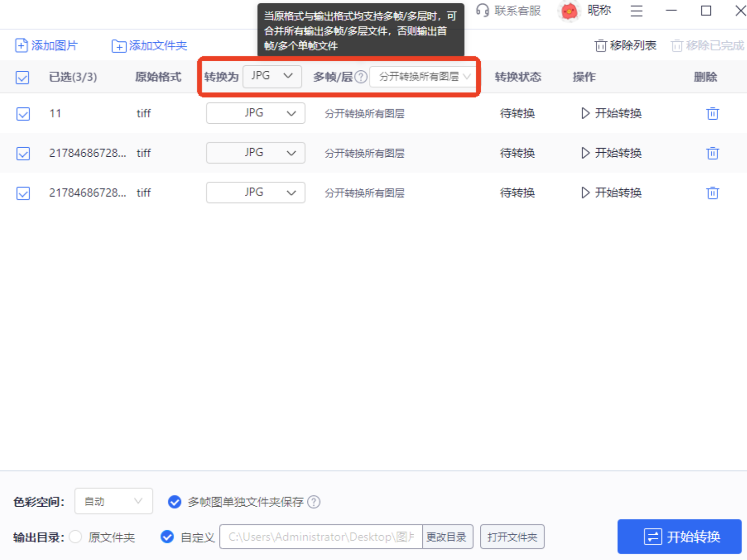Image resolution: width=747 pixels, height=560 pixels.
Task: Open the JPG dropdown in third row
Action: coord(256,193)
